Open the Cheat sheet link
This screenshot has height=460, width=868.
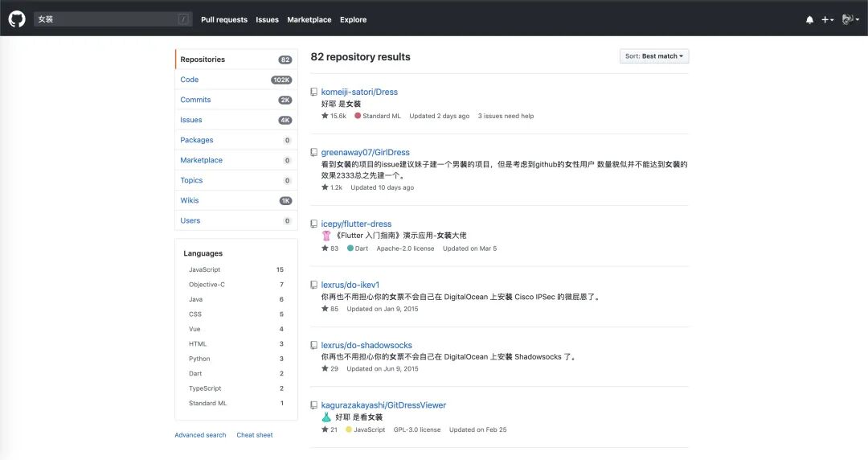pyautogui.click(x=255, y=435)
